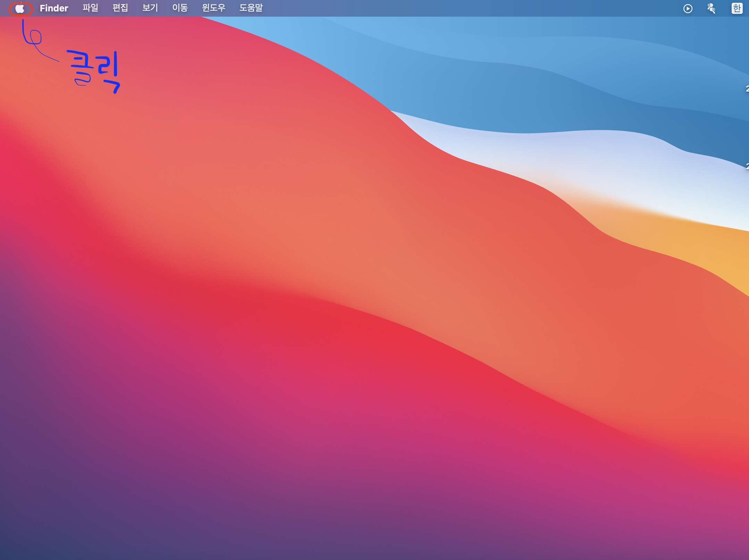Open the AirPods status icon

coord(711,8)
